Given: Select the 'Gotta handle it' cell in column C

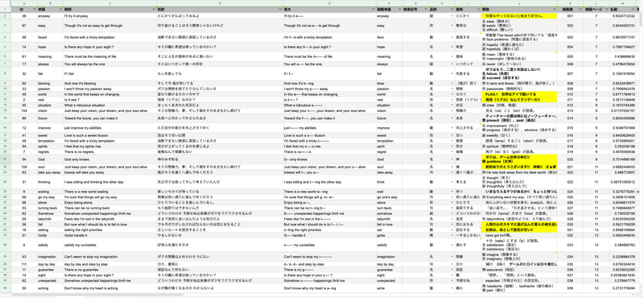Looking at the screenshot, I should tap(110, 236).
